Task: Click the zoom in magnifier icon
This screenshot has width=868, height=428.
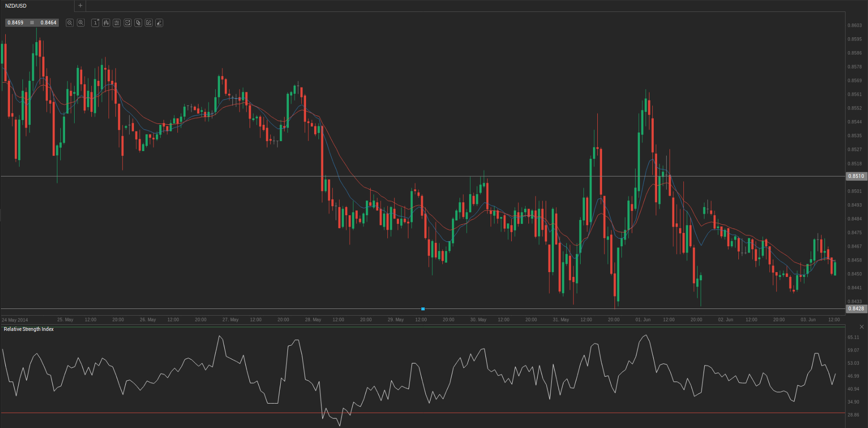Action: [81, 23]
